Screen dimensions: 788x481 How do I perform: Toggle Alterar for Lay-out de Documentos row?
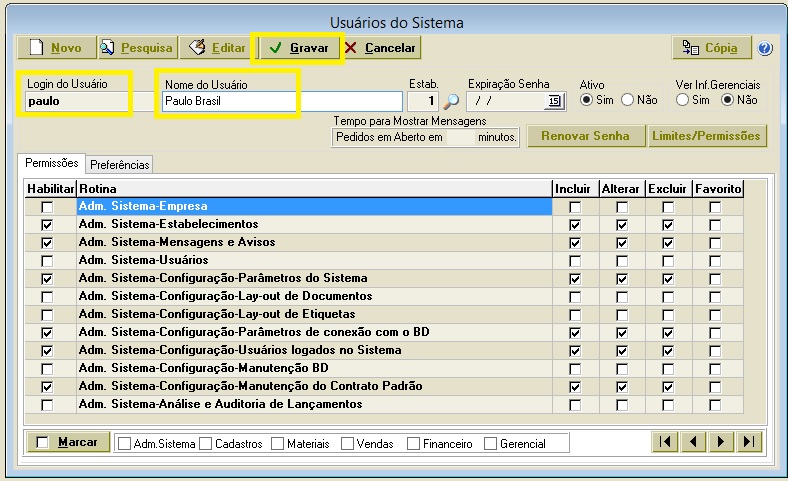(622, 297)
